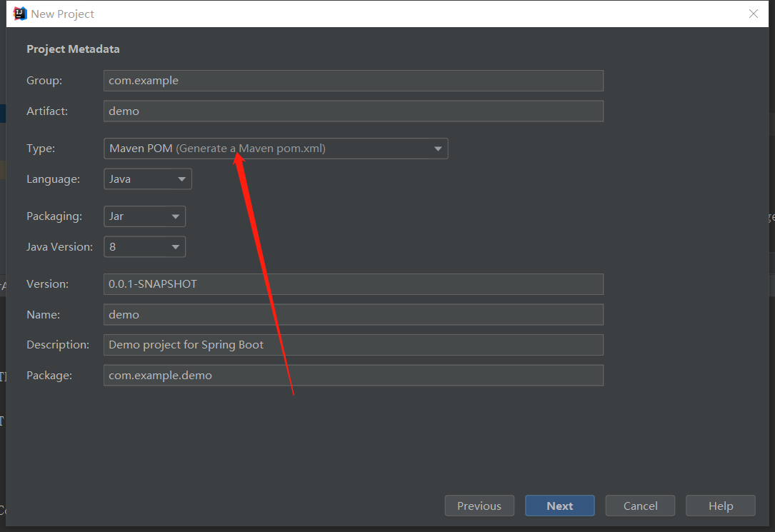Select the Name input field
775x532 pixels.
(x=353, y=315)
